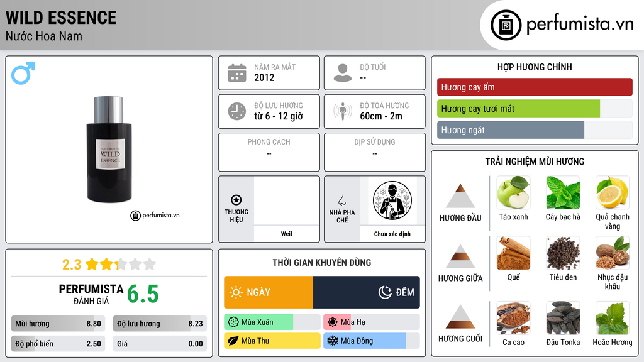Click the star badge icon above Thương hiệu

click(x=236, y=200)
